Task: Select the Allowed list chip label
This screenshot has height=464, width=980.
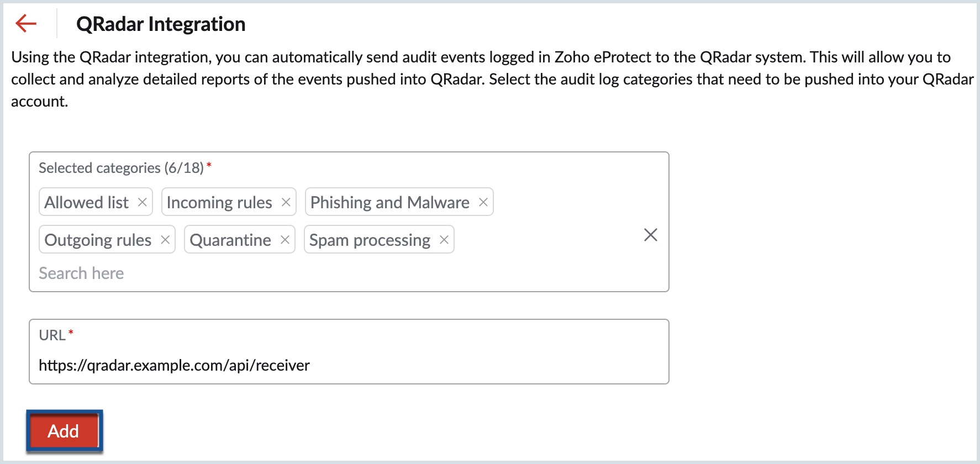Action: coord(87,202)
